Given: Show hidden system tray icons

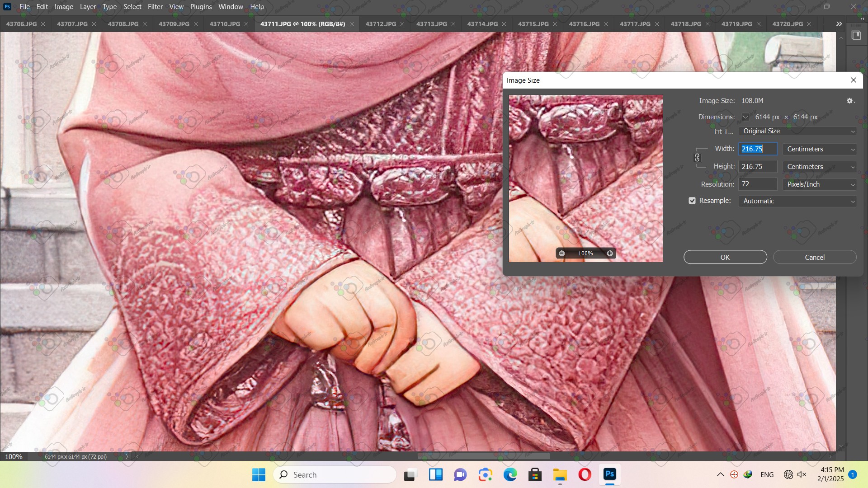Looking at the screenshot, I should coord(721,474).
